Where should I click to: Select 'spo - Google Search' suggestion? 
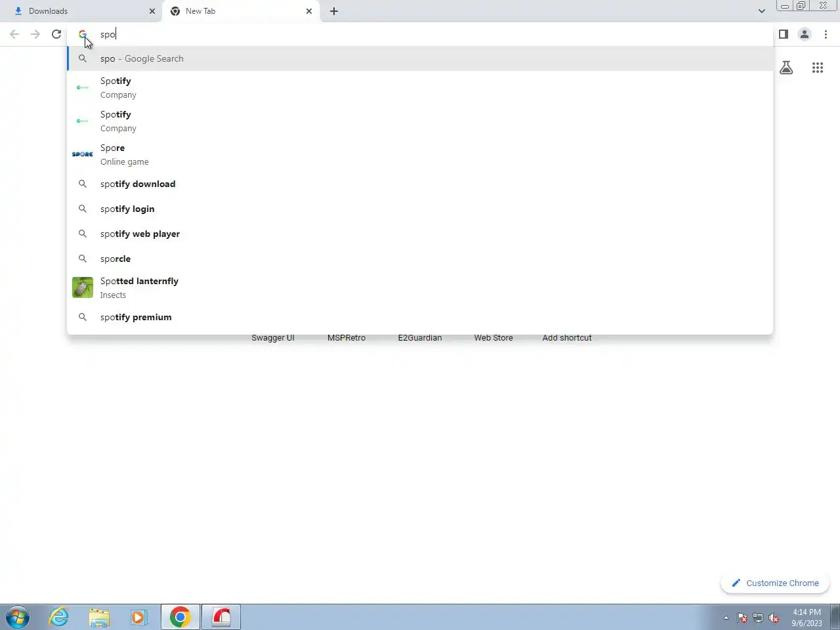420,58
